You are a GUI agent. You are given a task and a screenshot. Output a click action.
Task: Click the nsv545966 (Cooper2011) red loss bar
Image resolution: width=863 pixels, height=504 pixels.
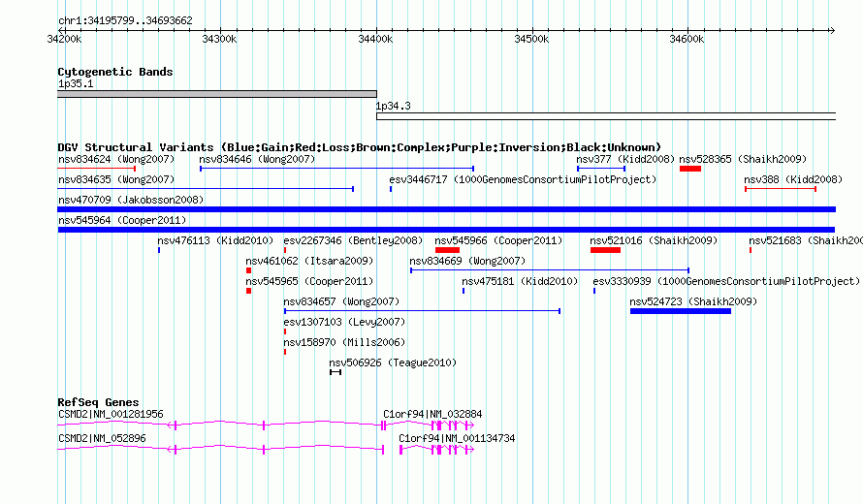click(x=447, y=250)
